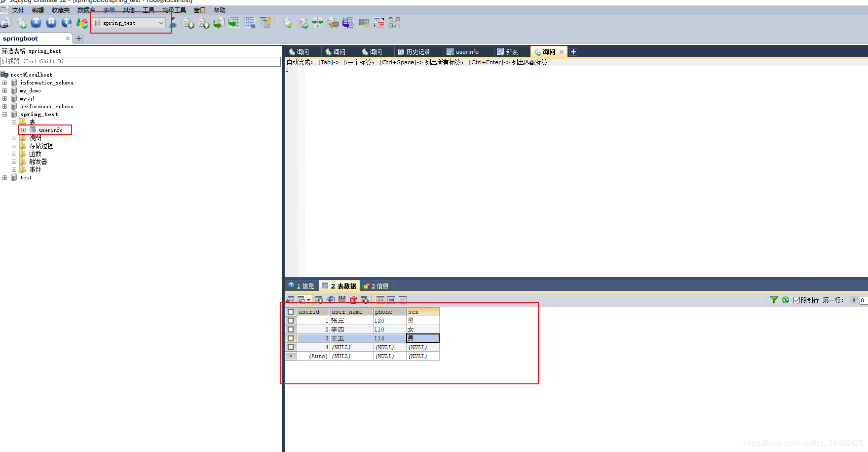The image size is (868, 452).
Task: Click the schema synchronization green arrows icon
Action: (318, 23)
